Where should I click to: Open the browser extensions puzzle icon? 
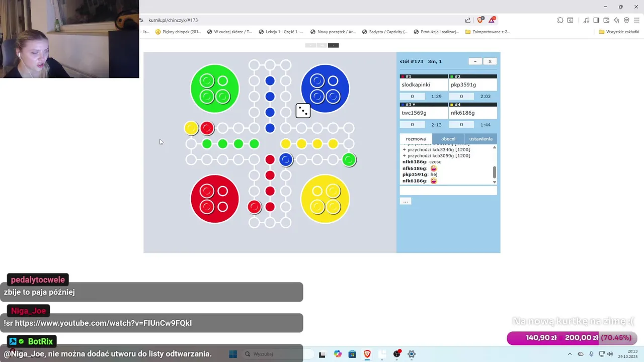560,20
